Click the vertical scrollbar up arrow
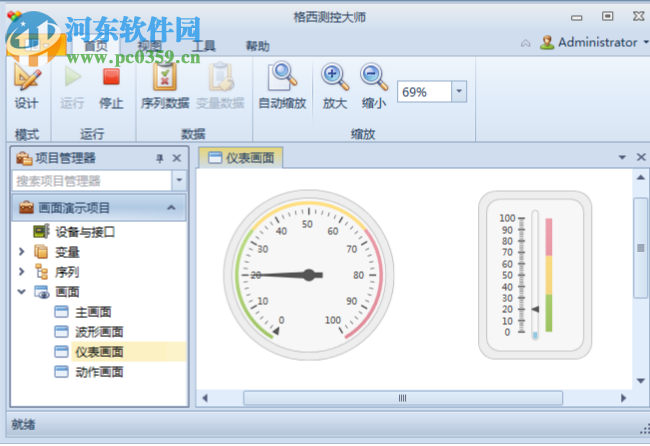The height and width of the screenshot is (446, 650). (x=640, y=177)
